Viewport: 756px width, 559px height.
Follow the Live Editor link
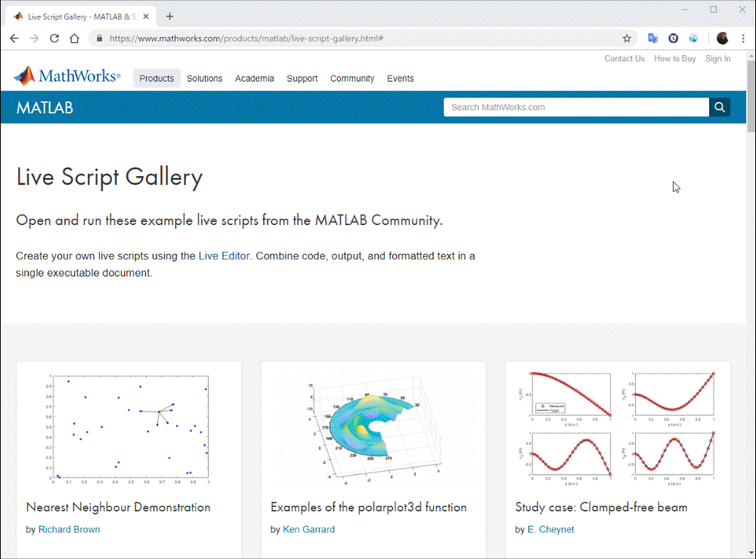point(225,256)
